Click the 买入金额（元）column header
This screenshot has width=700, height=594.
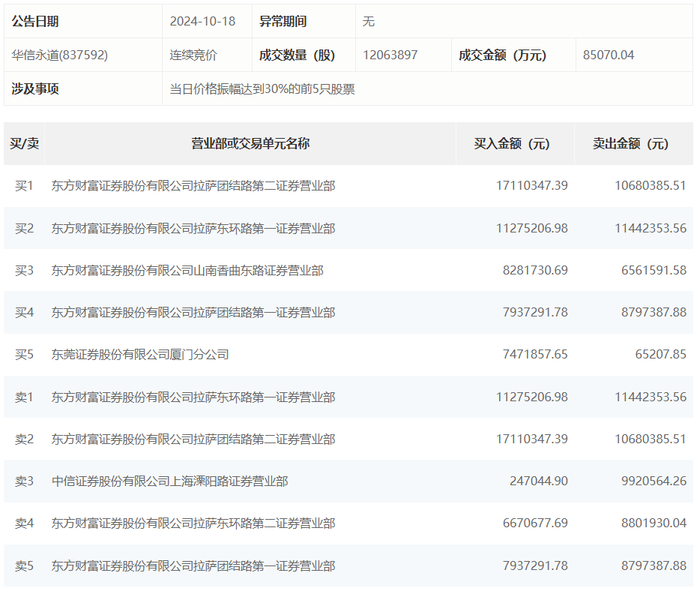coord(512,144)
